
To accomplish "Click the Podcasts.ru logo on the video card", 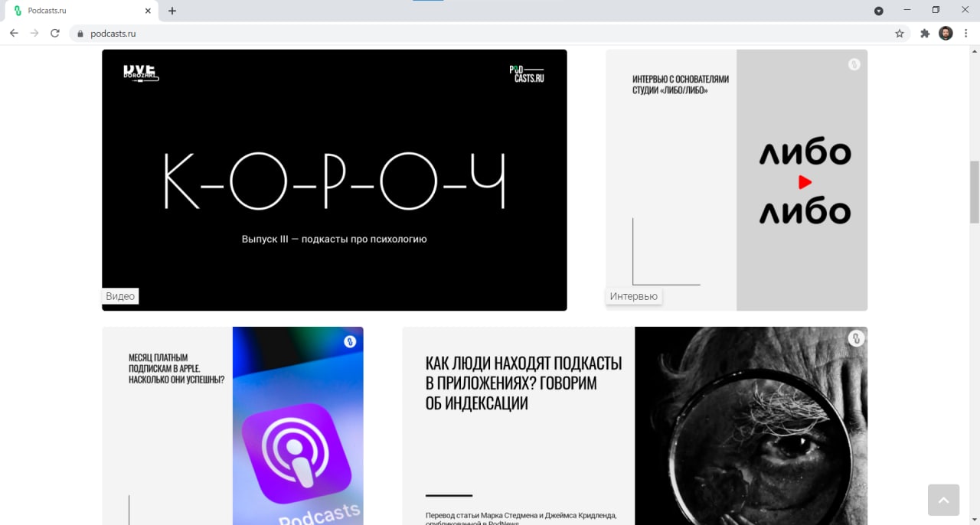I will 527,73.
